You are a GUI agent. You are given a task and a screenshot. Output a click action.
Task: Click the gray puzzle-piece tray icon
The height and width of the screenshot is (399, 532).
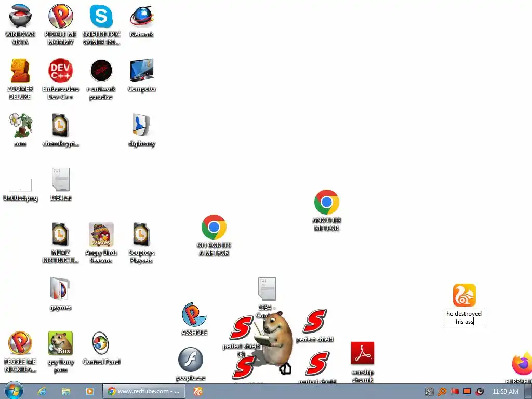pyautogui.click(x=430, y=392)
